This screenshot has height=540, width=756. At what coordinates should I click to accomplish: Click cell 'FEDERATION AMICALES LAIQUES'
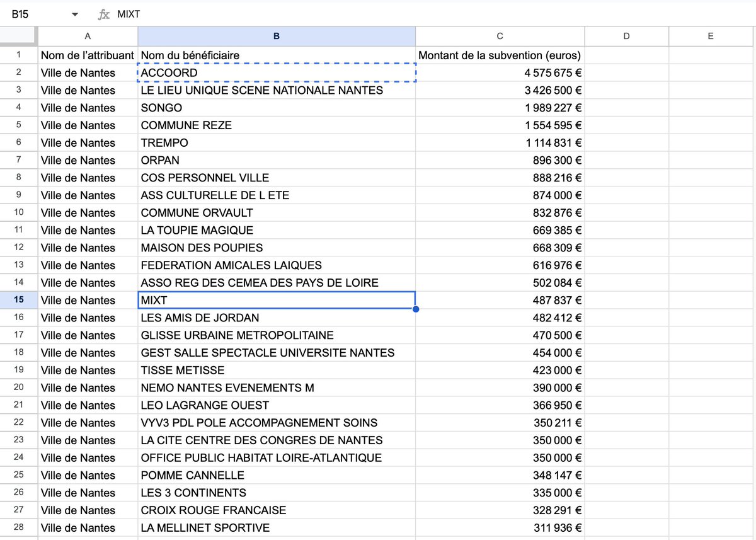[x=277, y=265]
